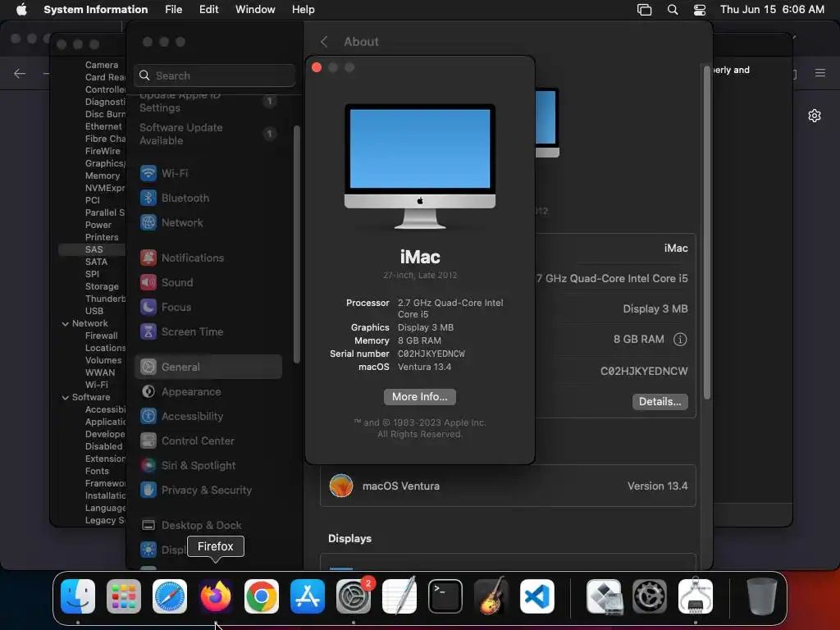Click the Details... button in About pane
840x630 pixels.
click(x=660, y=402)
